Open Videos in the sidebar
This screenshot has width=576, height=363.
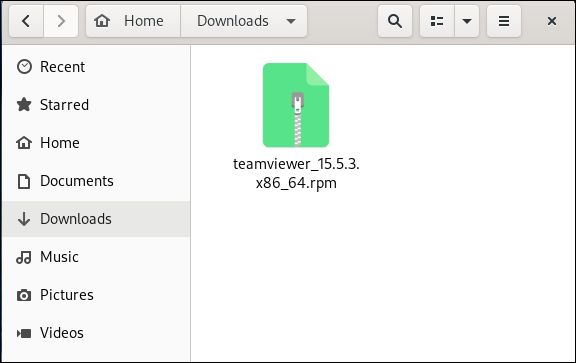click(96, 333)
